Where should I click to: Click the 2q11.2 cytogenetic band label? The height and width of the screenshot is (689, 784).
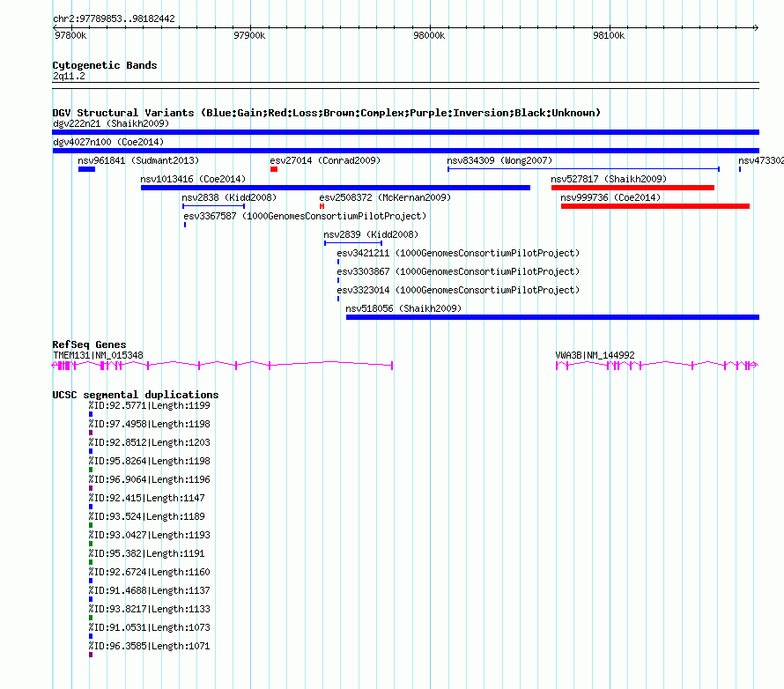coord(69,76)
